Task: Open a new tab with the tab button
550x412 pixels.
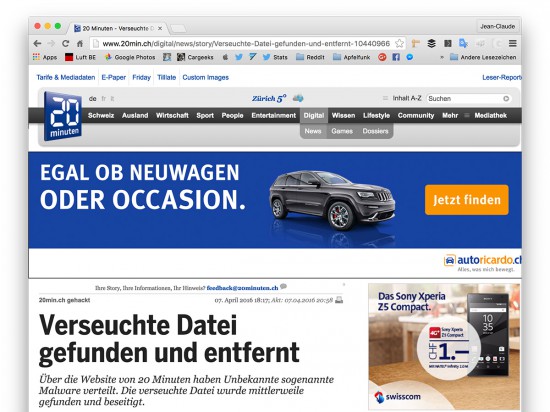Action: 178,28
